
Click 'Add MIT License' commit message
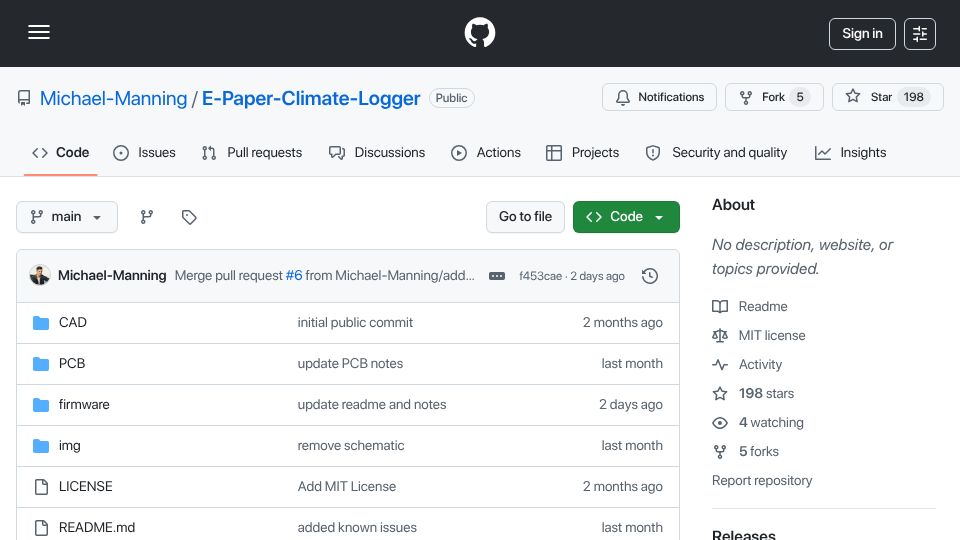[x=347, y=487]
